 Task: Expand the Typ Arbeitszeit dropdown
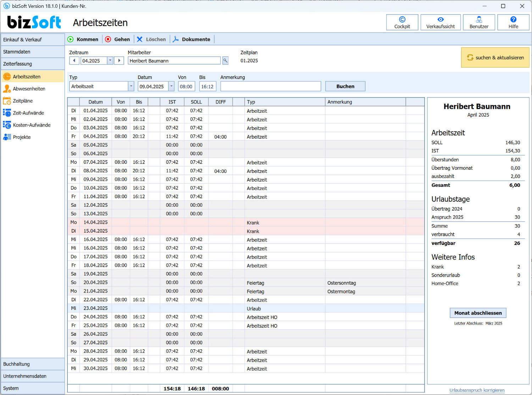point(131,86)
